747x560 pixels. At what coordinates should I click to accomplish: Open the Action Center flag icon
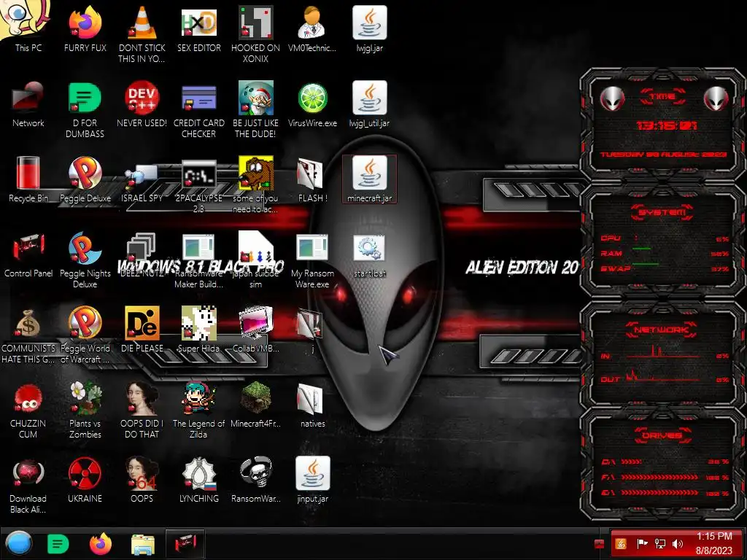642,544
